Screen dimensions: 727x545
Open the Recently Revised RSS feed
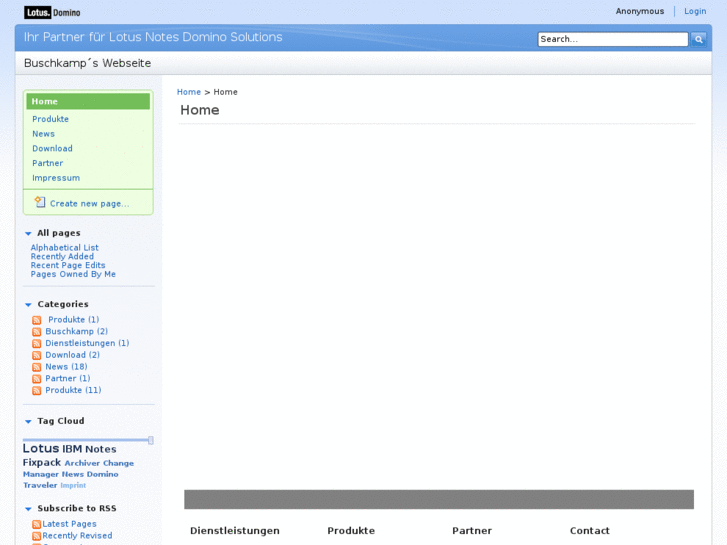coord(77,536)
